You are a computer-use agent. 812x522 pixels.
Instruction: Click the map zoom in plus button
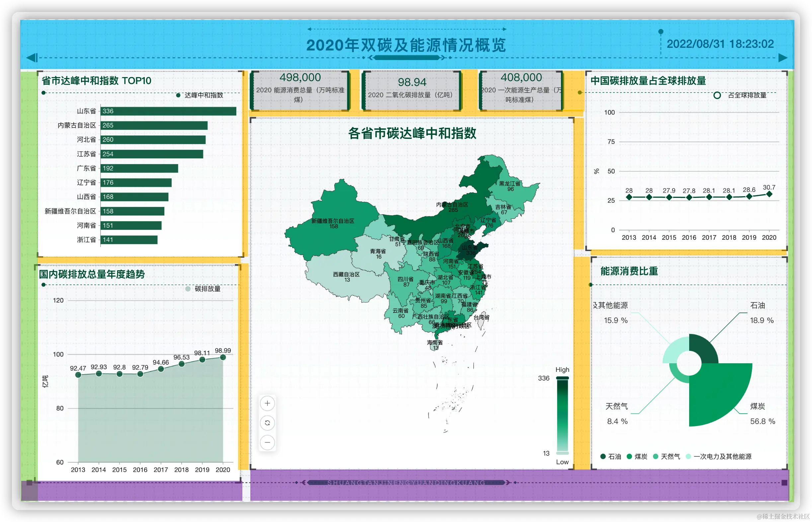pyautogui.click(x=267, y=403)
